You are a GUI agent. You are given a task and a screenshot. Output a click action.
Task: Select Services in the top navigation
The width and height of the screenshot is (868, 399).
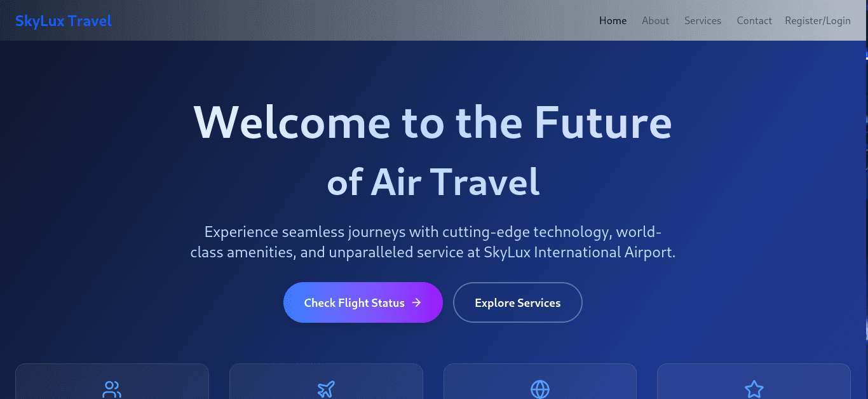[703, 20]
